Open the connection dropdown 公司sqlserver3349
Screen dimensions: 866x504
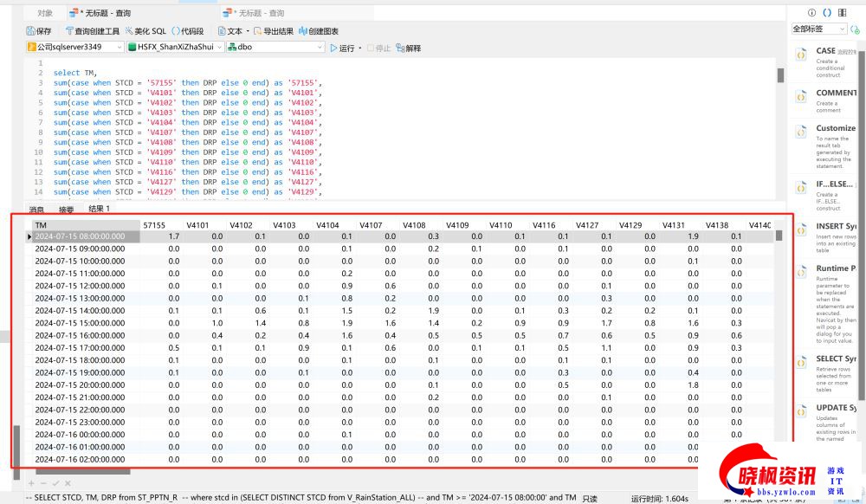[x=74, y=48]
